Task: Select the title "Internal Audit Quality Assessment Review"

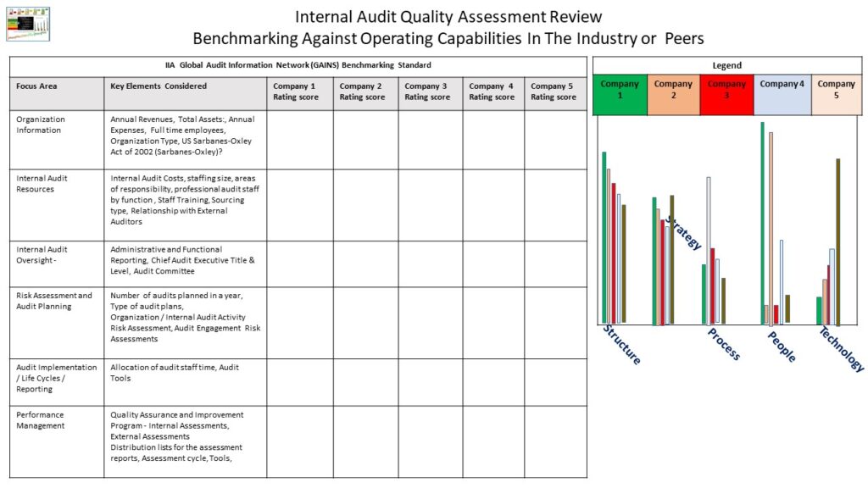Action: click(448, 17)
